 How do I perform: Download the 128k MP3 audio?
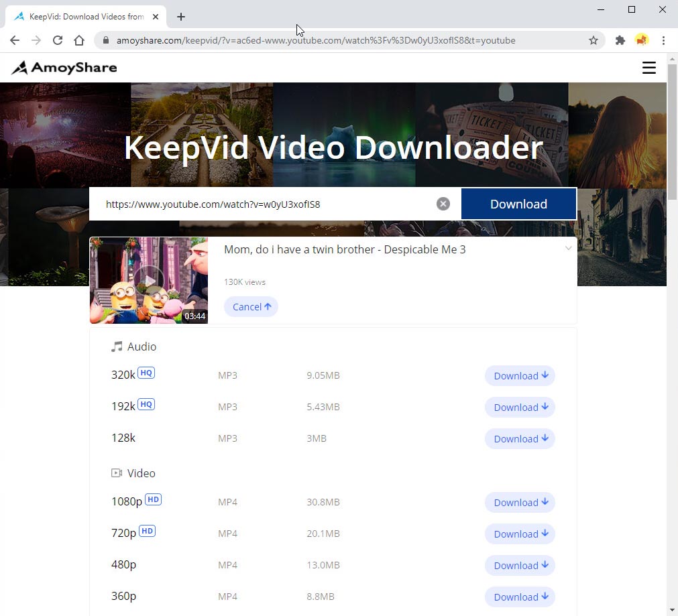(x=520, y=439)
